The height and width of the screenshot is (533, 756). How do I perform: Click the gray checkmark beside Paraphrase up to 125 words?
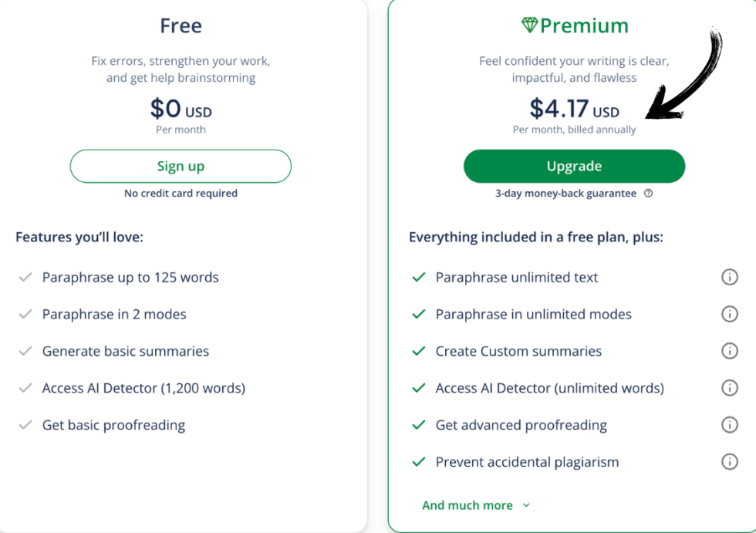[x=25, y=277]
